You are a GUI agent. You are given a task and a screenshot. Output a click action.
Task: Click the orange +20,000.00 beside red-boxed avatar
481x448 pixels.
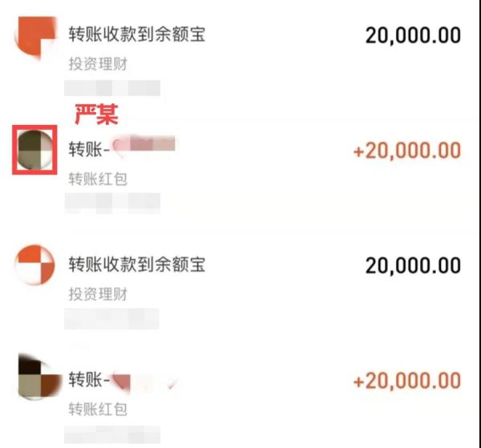(x=407, y=151)
